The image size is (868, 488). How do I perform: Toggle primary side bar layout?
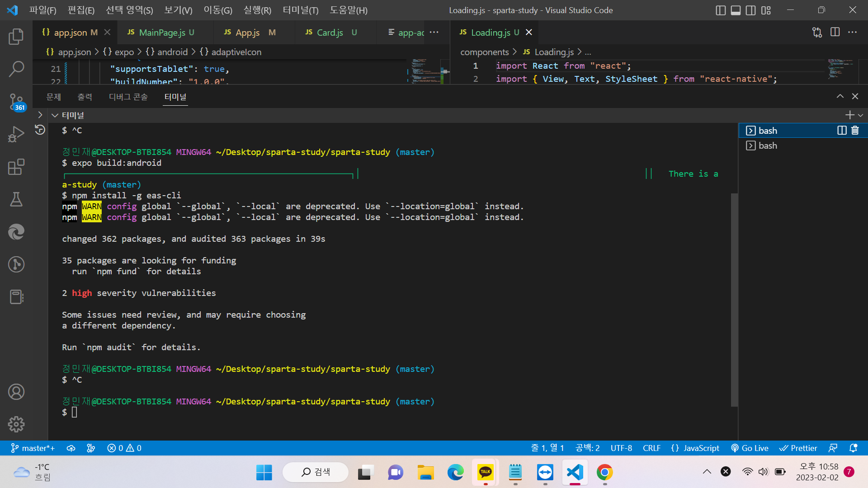click(x=721, y=10)
